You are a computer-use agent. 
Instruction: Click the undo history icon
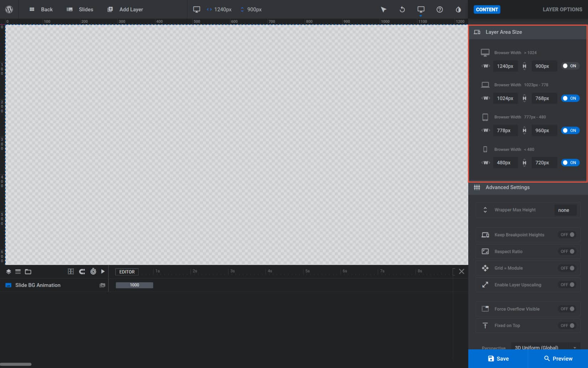[x=402, y=9]
